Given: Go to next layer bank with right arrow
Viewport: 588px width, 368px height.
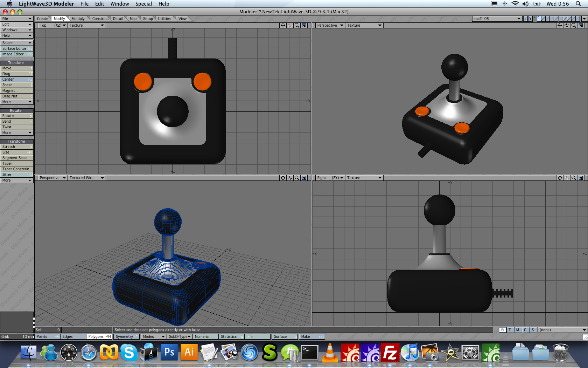Looking at the screenshot, I should pos(530,19).
